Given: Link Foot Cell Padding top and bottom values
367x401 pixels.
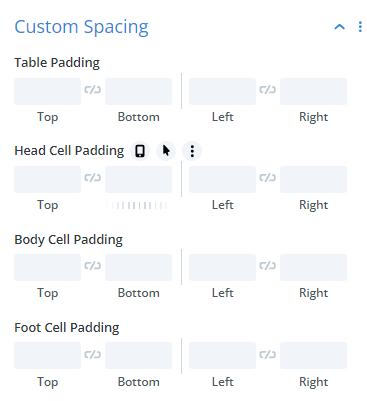Looking at the screenshot, I should click(x=93, y=355).
